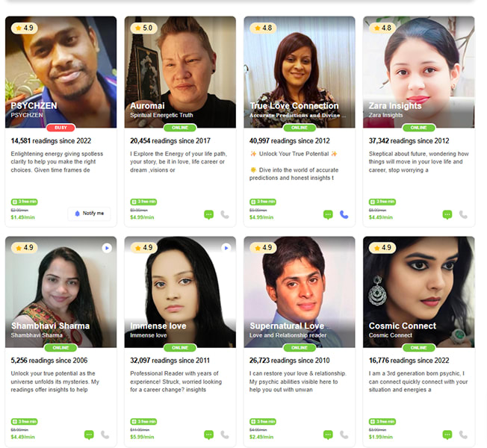Image resolution: width=487 pixels, height=448 pixels.
Task: Open PSYCHZEN profile photo
Action: click(x=61, y=72)
